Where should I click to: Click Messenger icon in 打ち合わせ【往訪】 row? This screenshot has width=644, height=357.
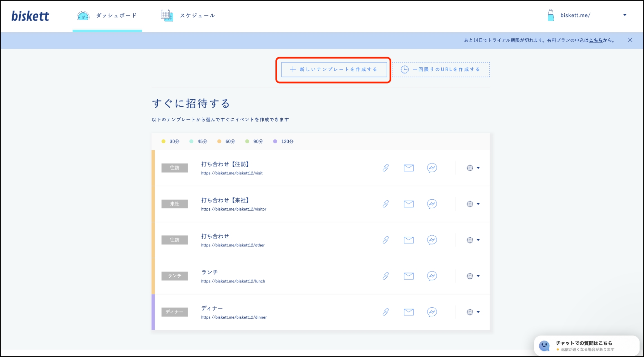(432, 168)
